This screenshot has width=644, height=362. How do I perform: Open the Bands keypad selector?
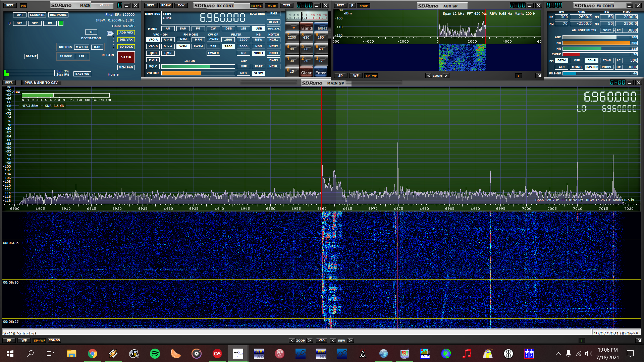[307, 28]
